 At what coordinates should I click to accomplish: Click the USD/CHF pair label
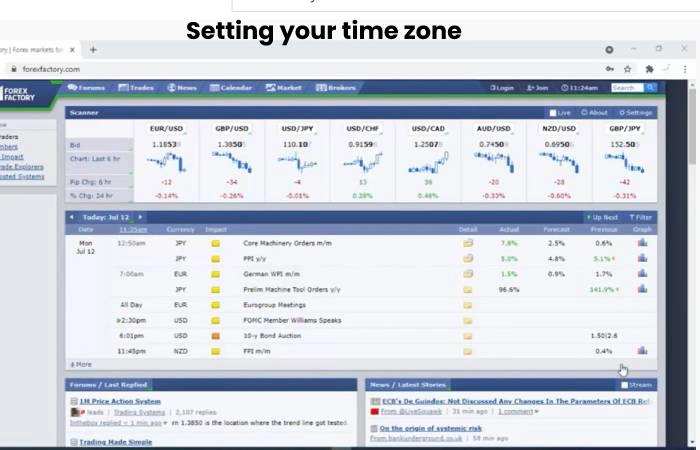(x=362, y=129)
